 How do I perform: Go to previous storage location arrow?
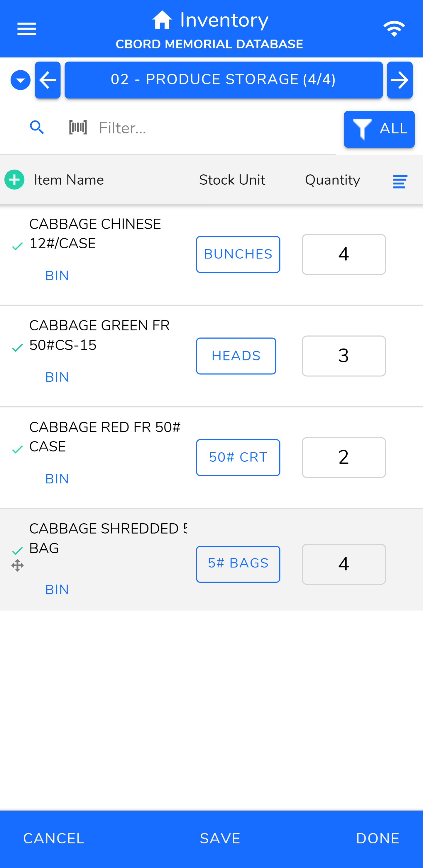point(48,80)
